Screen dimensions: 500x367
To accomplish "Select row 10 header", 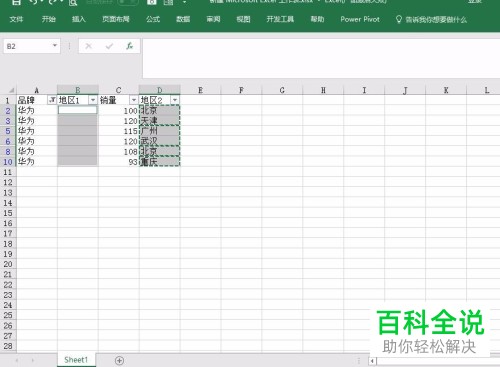I will (8, 162).
